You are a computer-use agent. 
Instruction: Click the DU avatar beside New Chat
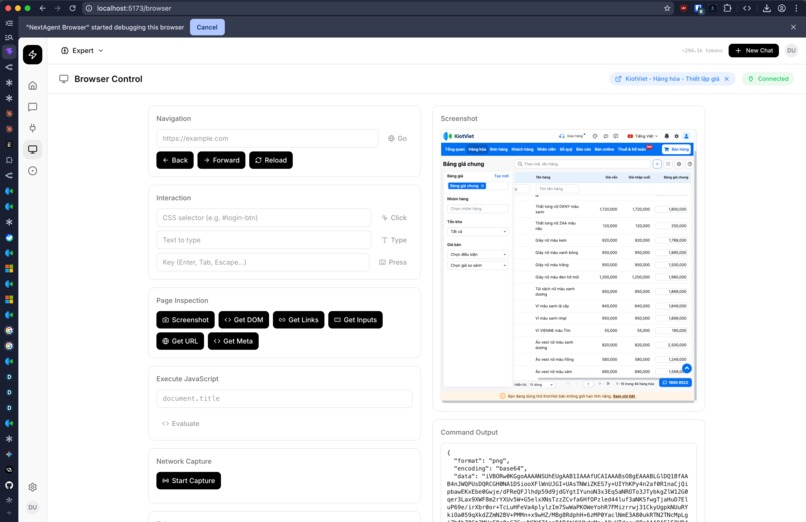point(791,50)
